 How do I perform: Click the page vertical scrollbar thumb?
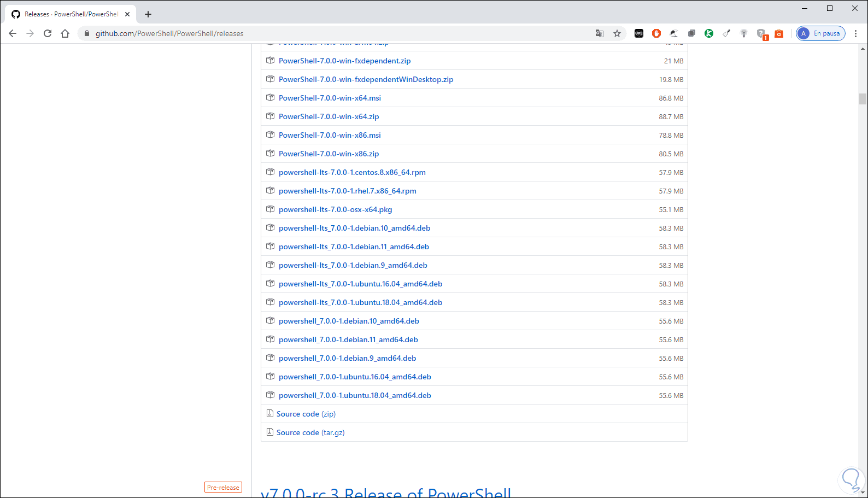click(863, 98)
